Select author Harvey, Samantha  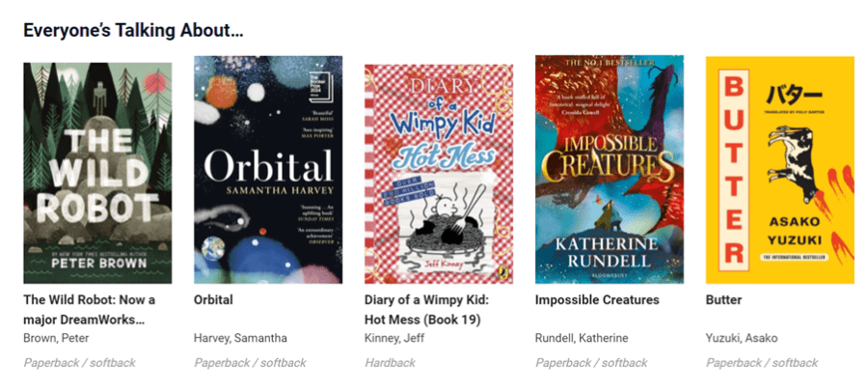tap(240, 338)
